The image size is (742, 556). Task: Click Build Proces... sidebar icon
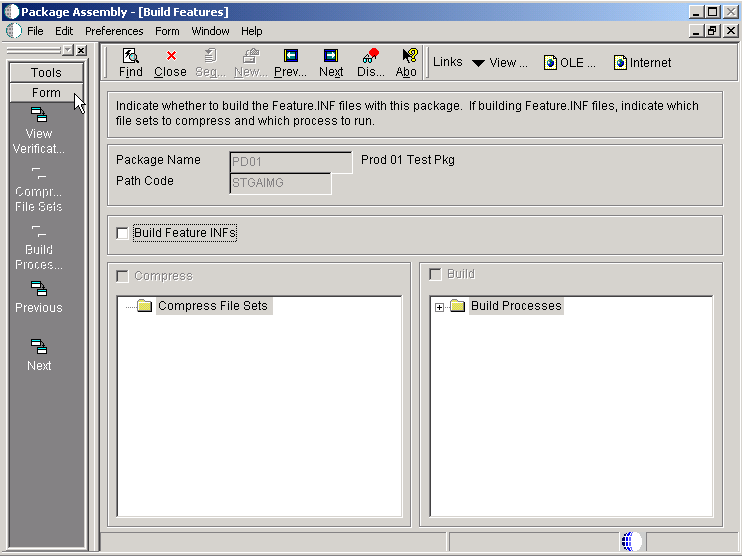coord(39,231)
